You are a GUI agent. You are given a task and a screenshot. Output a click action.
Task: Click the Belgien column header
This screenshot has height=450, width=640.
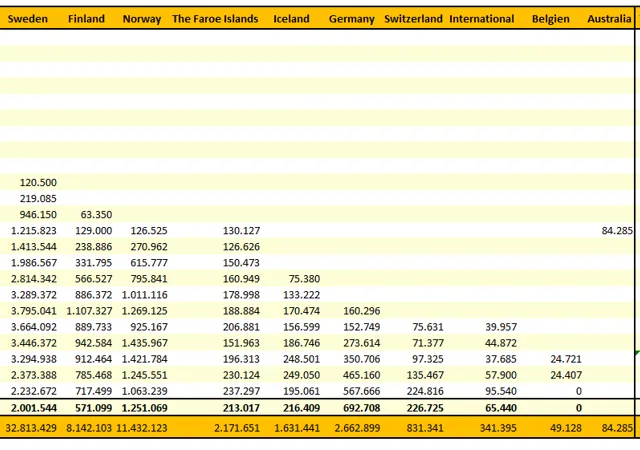[x=551, y=19]
